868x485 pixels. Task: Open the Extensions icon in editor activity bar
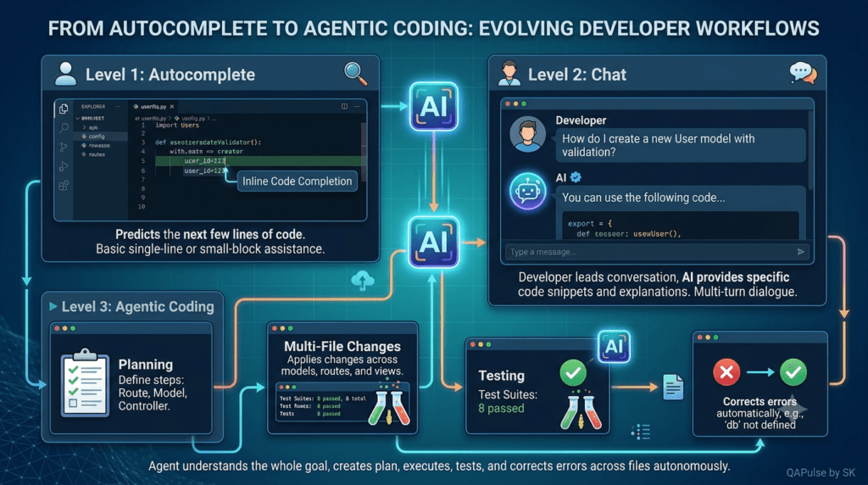(x=64, y=185)
